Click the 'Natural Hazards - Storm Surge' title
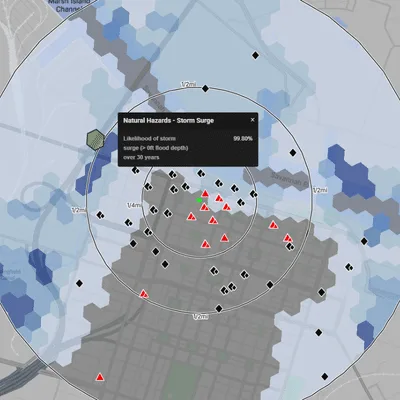This screenshot has width=400, height=400. pos(168,121)
